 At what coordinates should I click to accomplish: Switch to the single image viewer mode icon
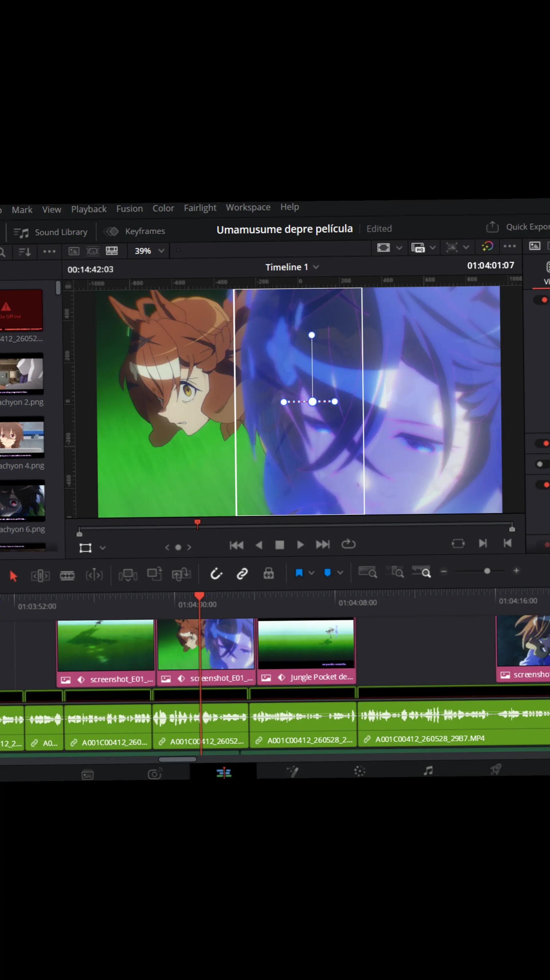pyautogui.click(x=74, y=251)
